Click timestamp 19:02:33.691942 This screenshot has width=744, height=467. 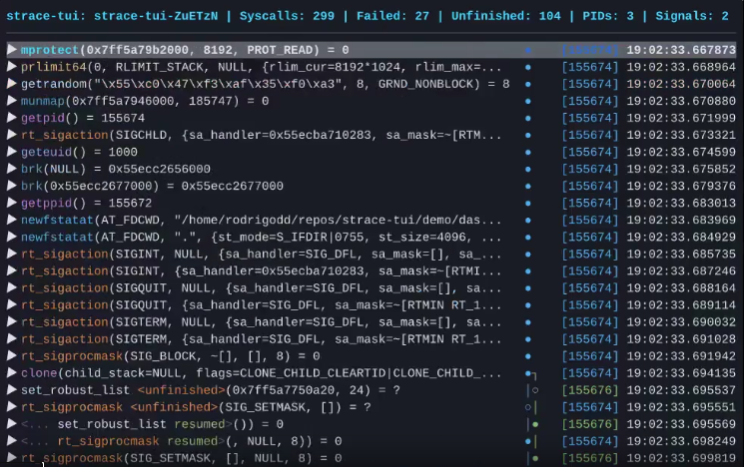tap(681, 356)
